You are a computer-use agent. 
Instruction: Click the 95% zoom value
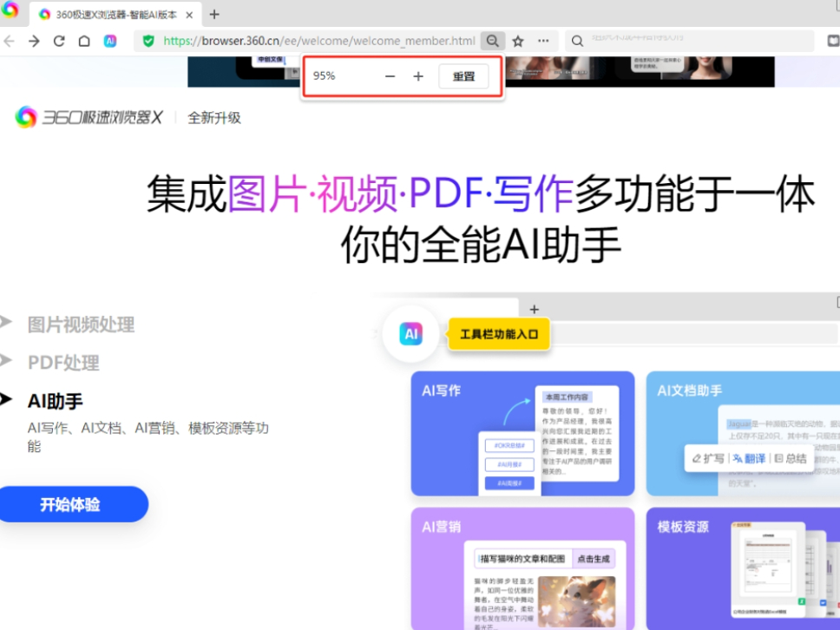point(324,76)
